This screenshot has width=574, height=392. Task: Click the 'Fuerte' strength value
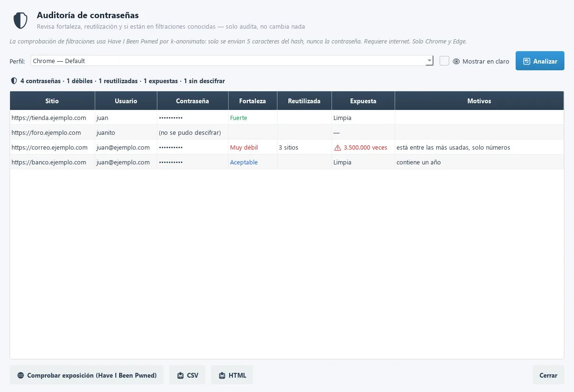tap(239, 118)
